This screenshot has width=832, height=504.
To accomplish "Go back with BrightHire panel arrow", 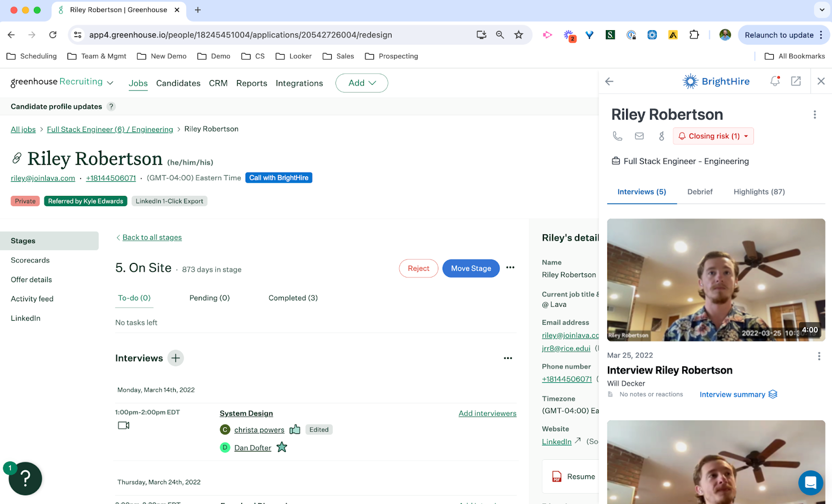I will coord(609,81).
